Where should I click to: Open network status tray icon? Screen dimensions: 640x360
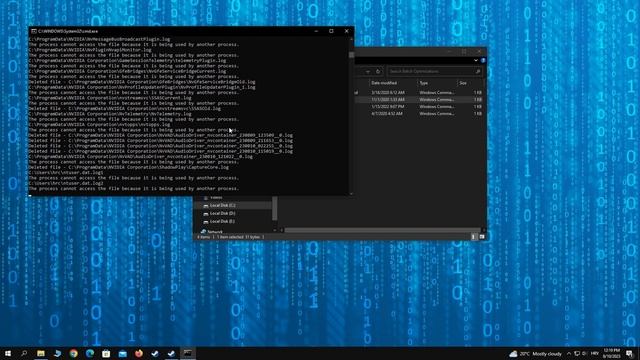click(577, 354)
